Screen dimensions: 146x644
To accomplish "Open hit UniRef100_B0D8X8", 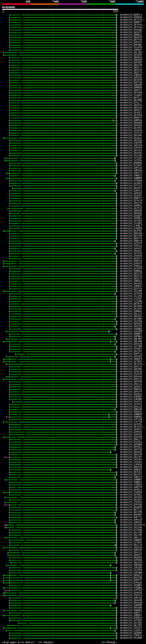I will click(131, 17).
